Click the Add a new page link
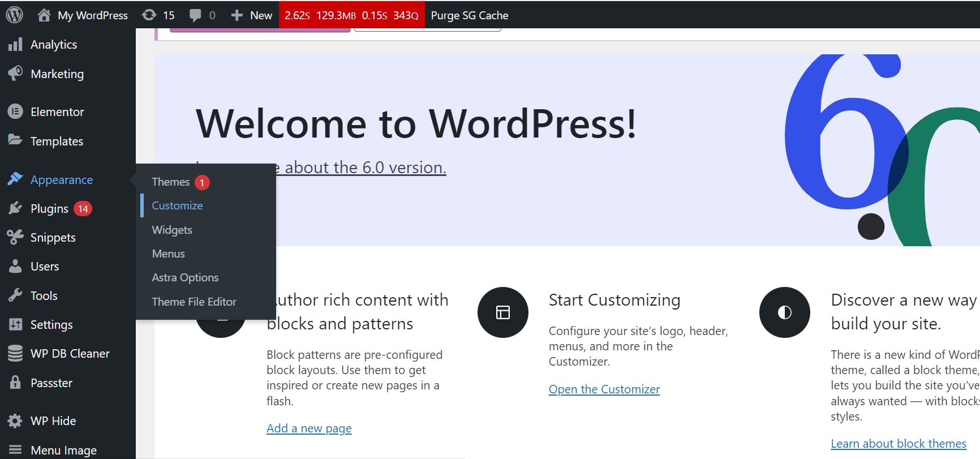This screenshot has height=459, width=980. [309, 428]
